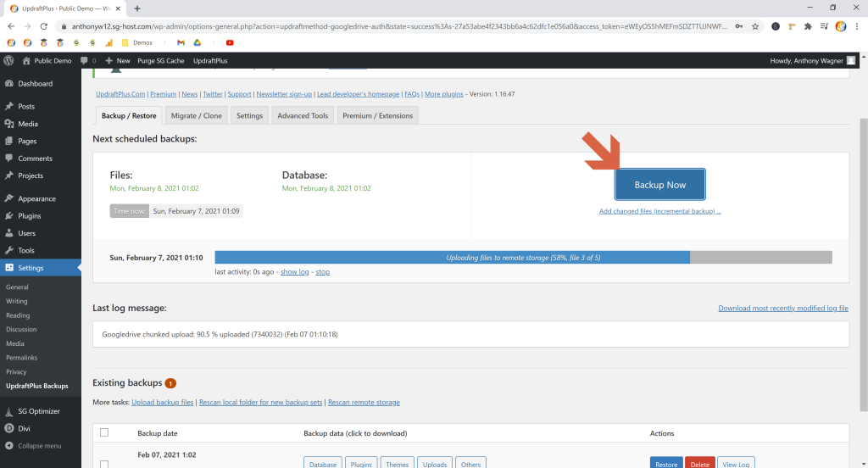The image size is (868, 468).
Task: Stop the running backup via stop link
Action: pos(323,272)
